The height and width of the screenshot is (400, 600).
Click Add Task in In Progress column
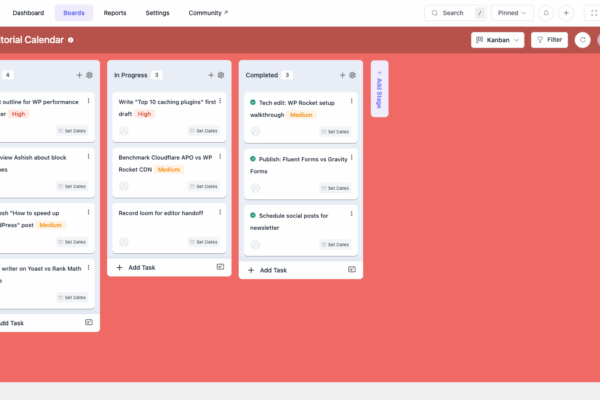pyautogui.click(x=136, y=268)
